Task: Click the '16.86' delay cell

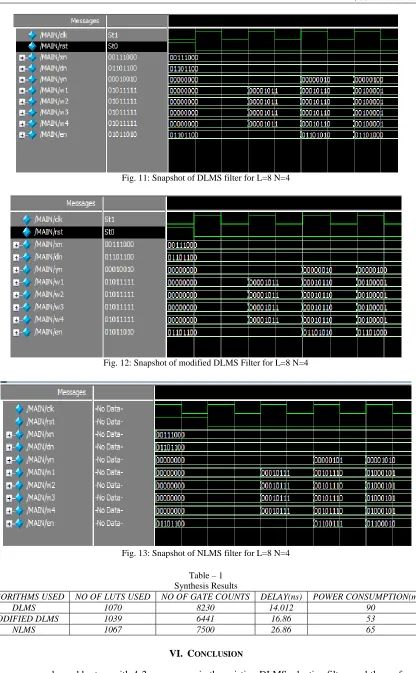Action: click(281, 619)
